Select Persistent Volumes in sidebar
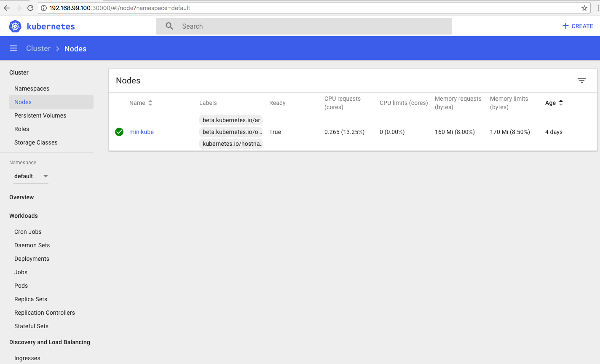Image resolution: width=600 pixels, height=364 pixels. (x=40, y=115)
